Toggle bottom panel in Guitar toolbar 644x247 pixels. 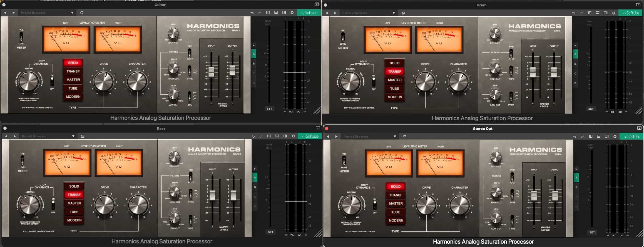[x=276, y=13]
